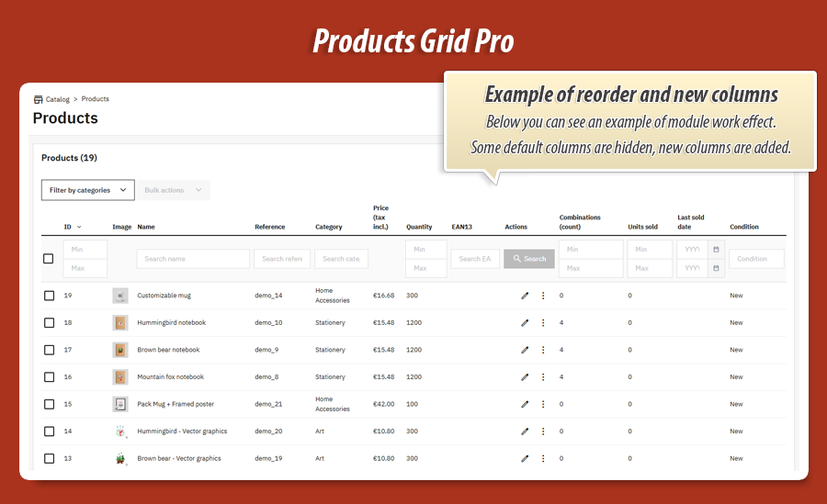The image size is (827, 504).
Task: Click product name Mountain fox notebook
Action: pos(170,377)
